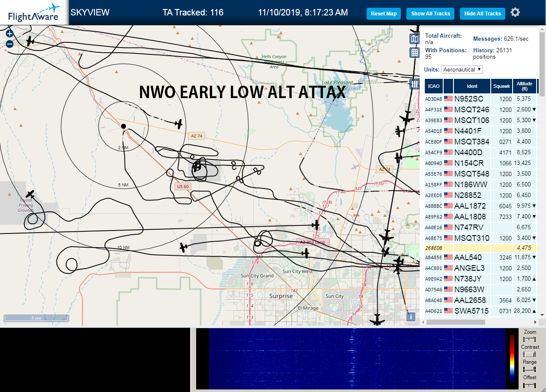Click Show All Tracks button

pyautogui.click(x=430, y=14)
